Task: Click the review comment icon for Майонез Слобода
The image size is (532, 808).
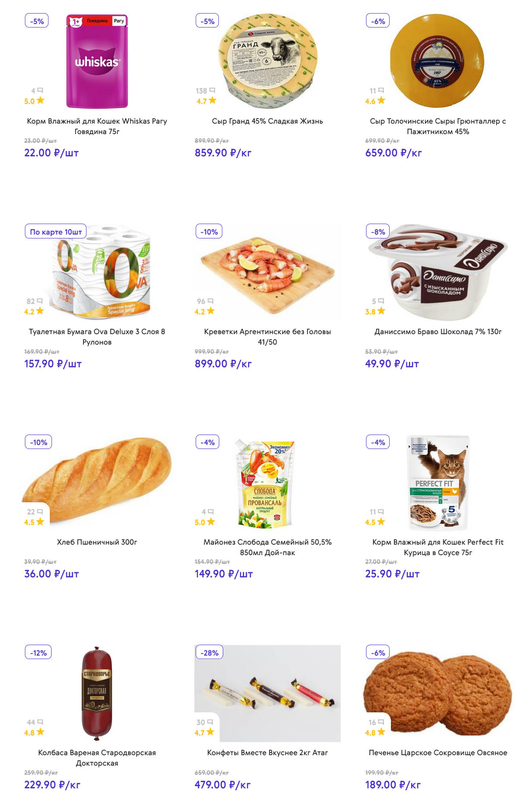Action: [x=211, y=511]
